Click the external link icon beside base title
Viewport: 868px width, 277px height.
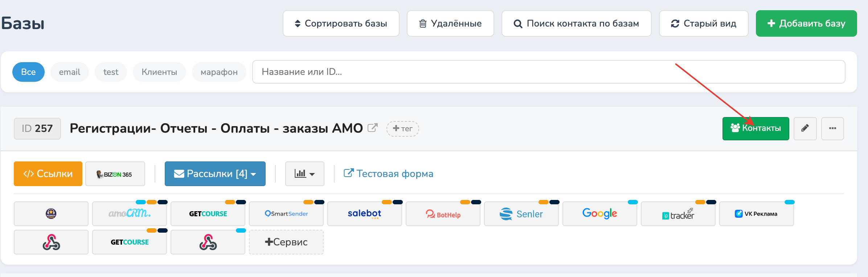pos(372,128)
